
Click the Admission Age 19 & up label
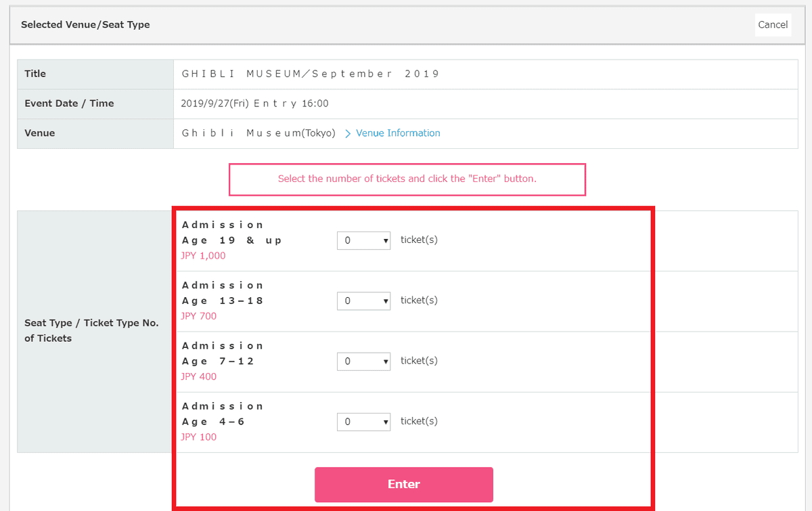tap(231, 233)
